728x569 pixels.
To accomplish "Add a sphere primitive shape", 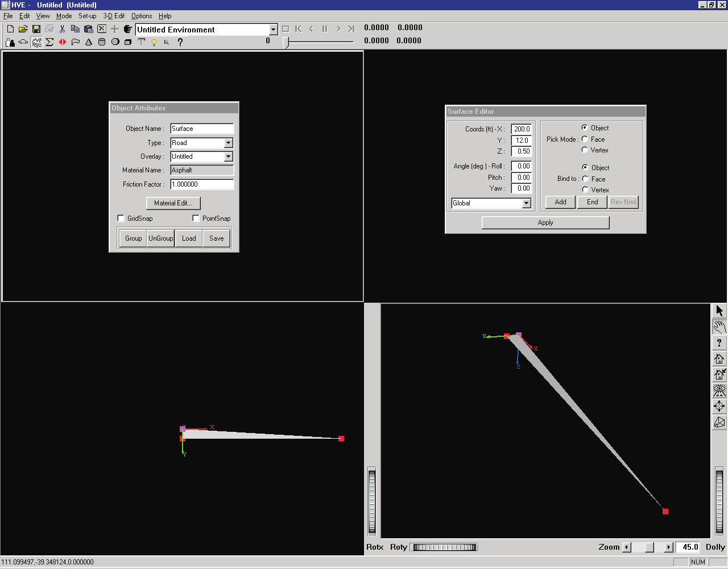I will pyautogui.click(x=115, y=42).
